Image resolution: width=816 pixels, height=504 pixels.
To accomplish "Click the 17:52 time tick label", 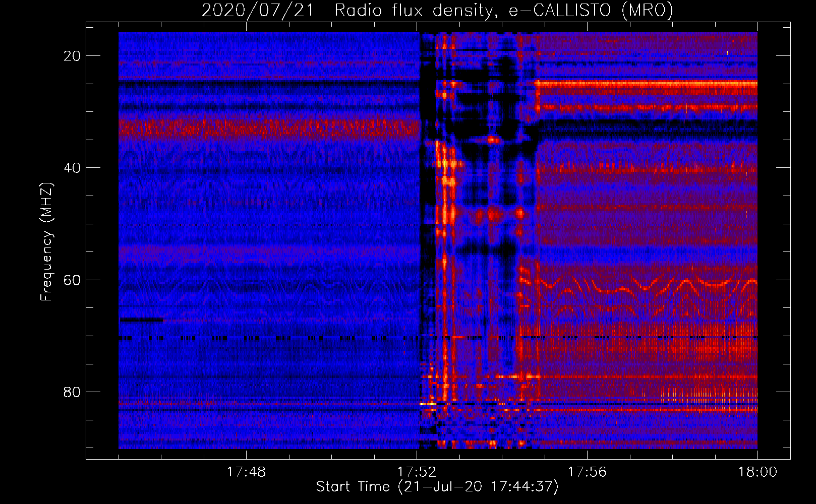I will point(417,472).
